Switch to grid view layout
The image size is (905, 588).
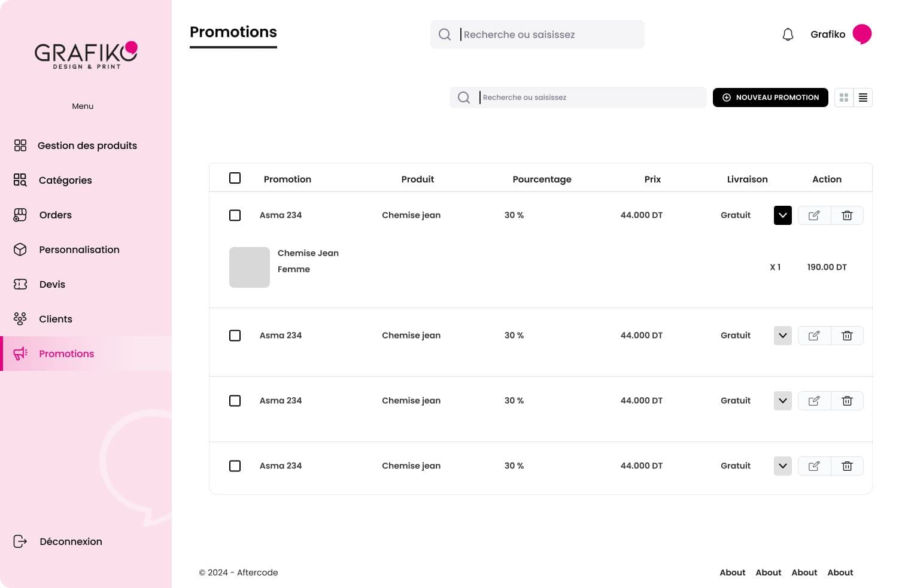844,98
